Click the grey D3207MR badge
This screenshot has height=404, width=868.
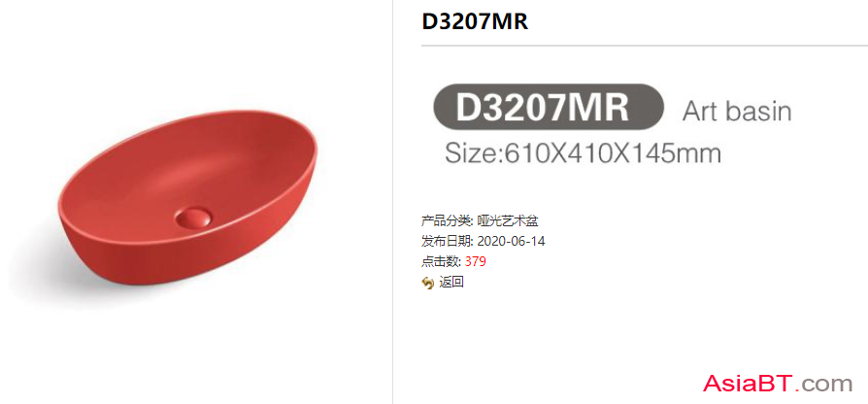[x=548, y=107]
